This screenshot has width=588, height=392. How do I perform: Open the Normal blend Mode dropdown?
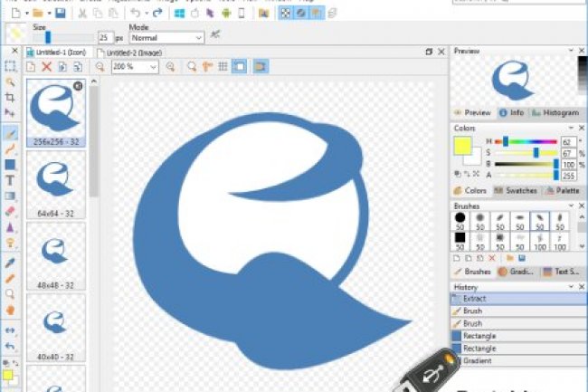coord(199,38)
